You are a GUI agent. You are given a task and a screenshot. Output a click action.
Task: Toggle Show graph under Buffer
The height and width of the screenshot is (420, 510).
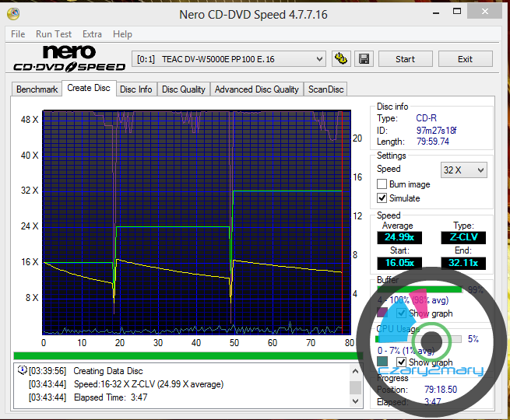pyautogui.click(x=401, y=313)
